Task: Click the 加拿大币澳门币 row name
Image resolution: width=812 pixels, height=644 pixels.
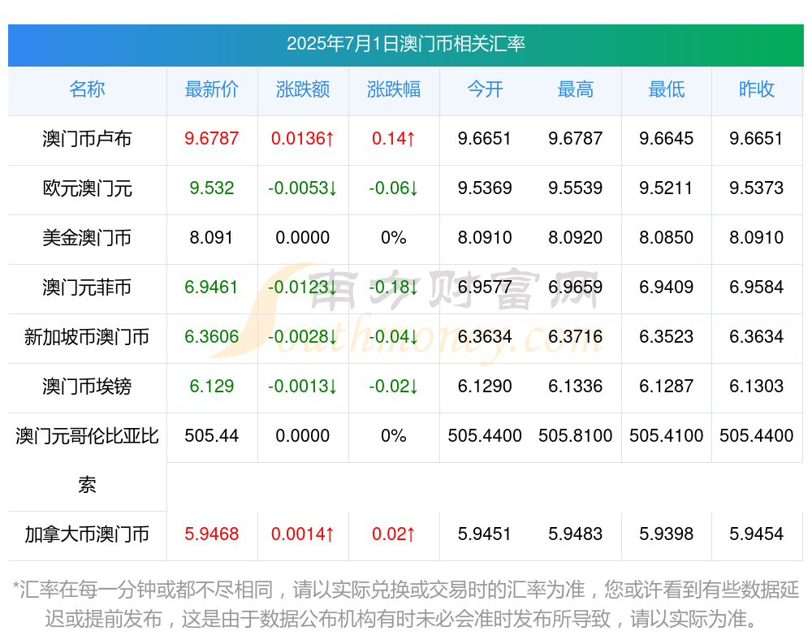Action: click(87, 534)
